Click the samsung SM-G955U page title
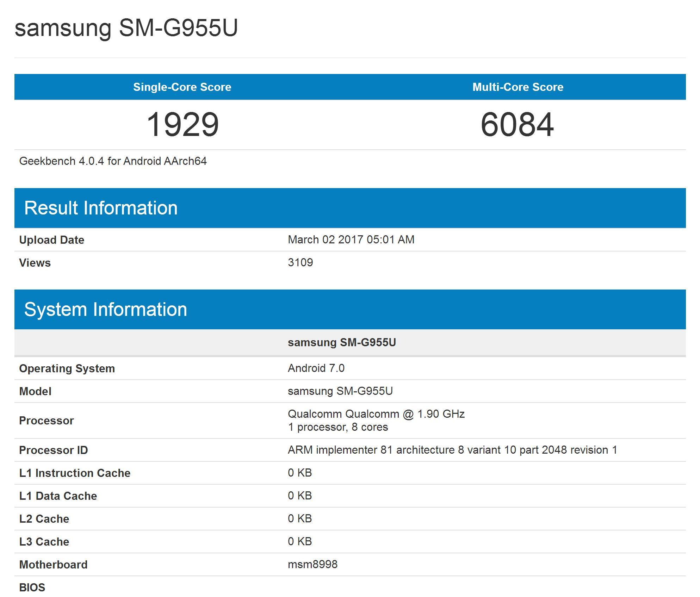 tap(126, 28)
